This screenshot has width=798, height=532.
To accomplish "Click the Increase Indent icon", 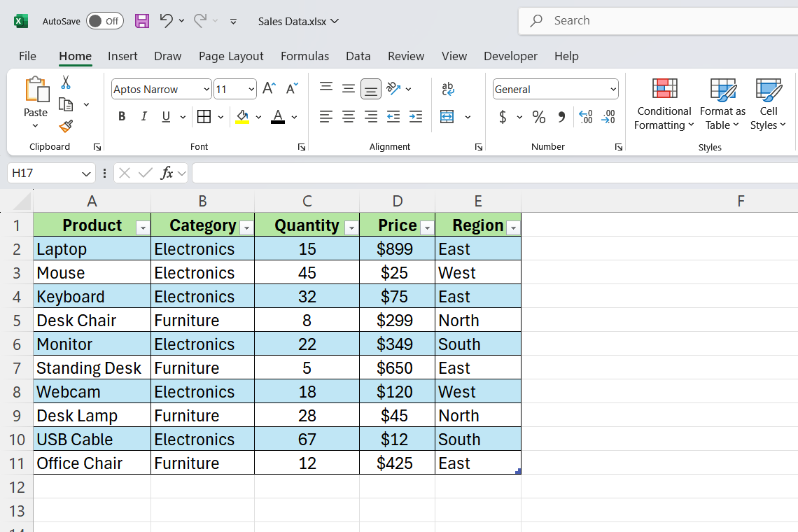I will [416, 117].
